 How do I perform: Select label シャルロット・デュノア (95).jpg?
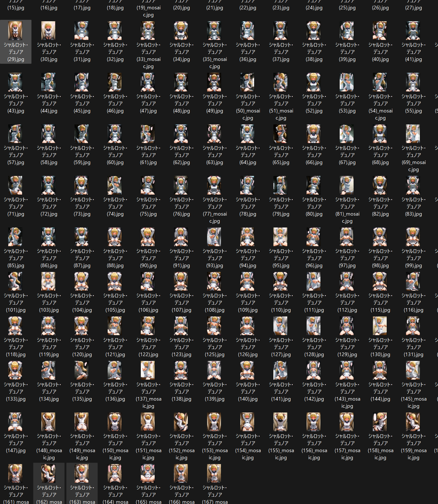click(x=281, y=258)
